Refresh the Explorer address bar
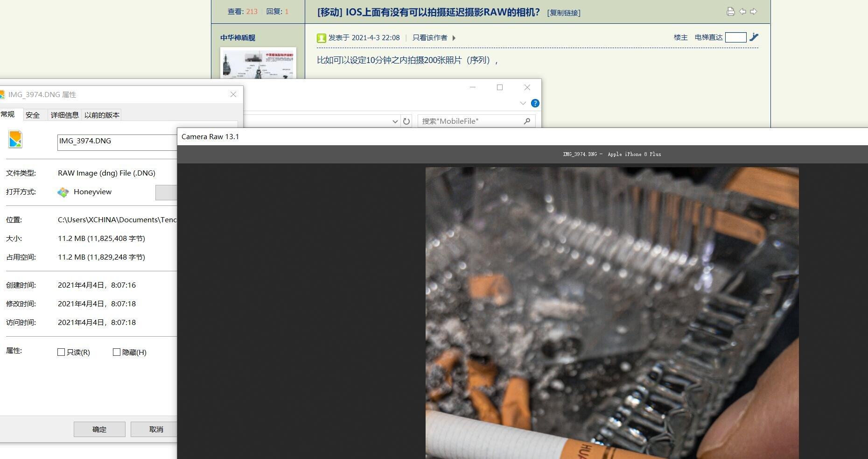Viewport: 868px width, 459px height. click(x=406, y=121)
